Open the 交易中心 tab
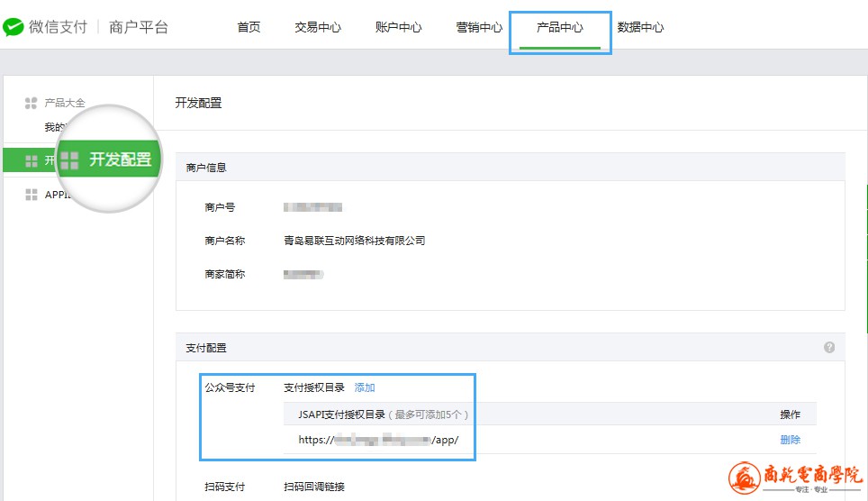This screenshot has height=501, width=868. coord(318,27)
